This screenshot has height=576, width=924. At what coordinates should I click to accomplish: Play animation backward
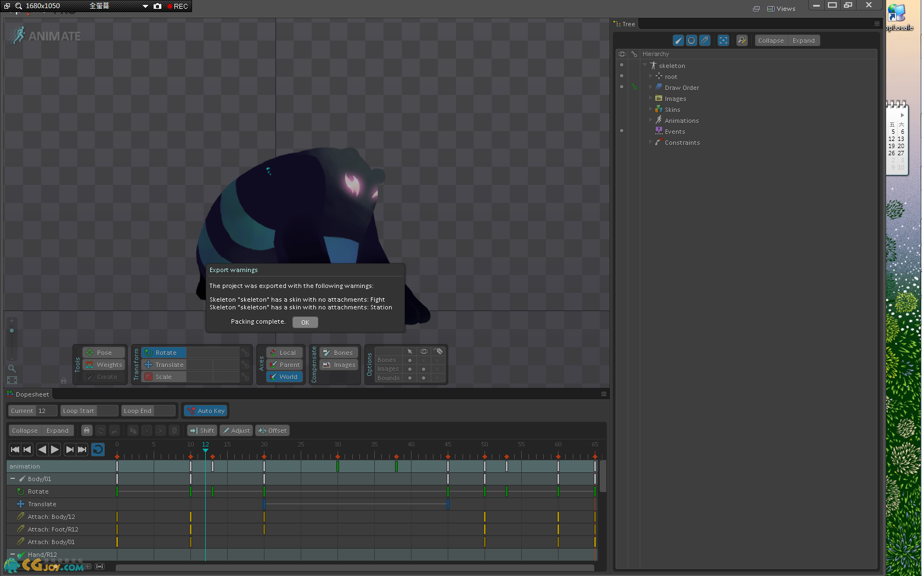pos(42,450)
